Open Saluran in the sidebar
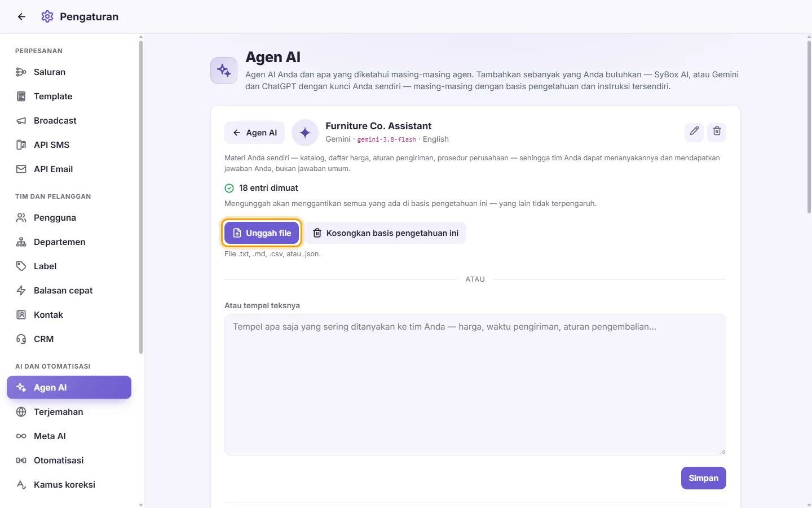Viewport: 812px width, 508px height. [69, 72]
